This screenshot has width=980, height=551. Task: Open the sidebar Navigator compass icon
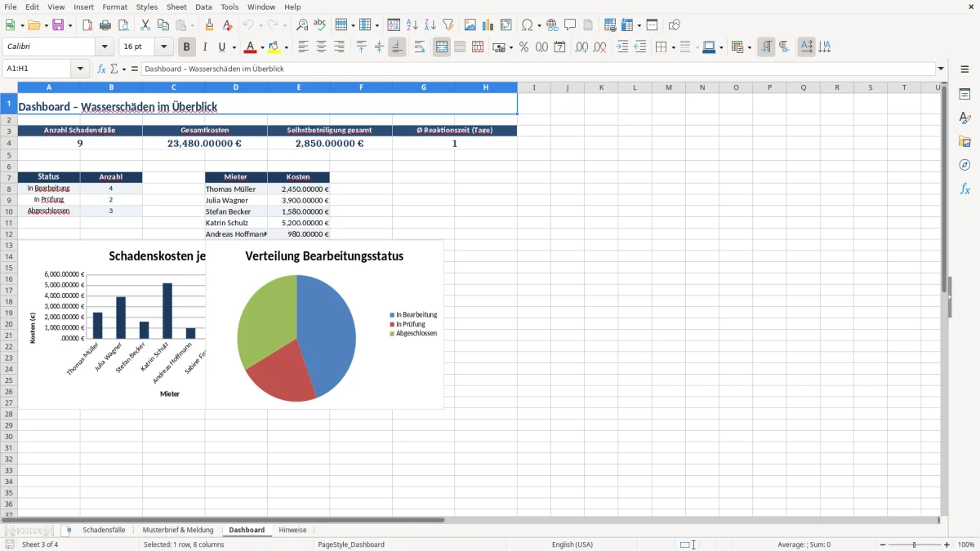click(x=964, y=166)
